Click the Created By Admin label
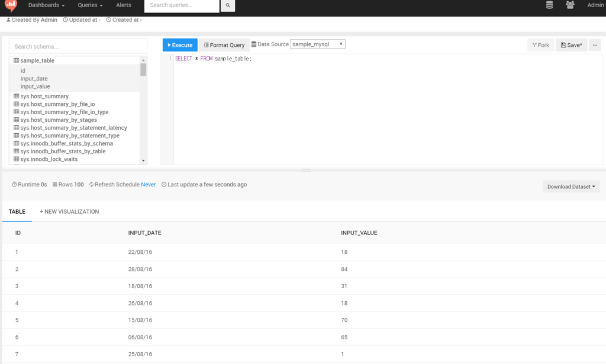Screen dimensions: 606x364 (x=32, y=20)
